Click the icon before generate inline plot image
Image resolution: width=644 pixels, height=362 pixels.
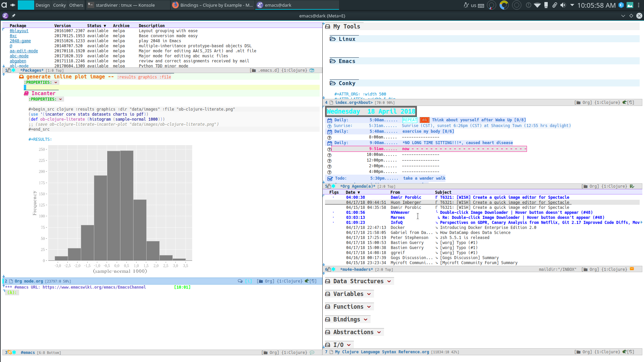[x=21, y=77]
